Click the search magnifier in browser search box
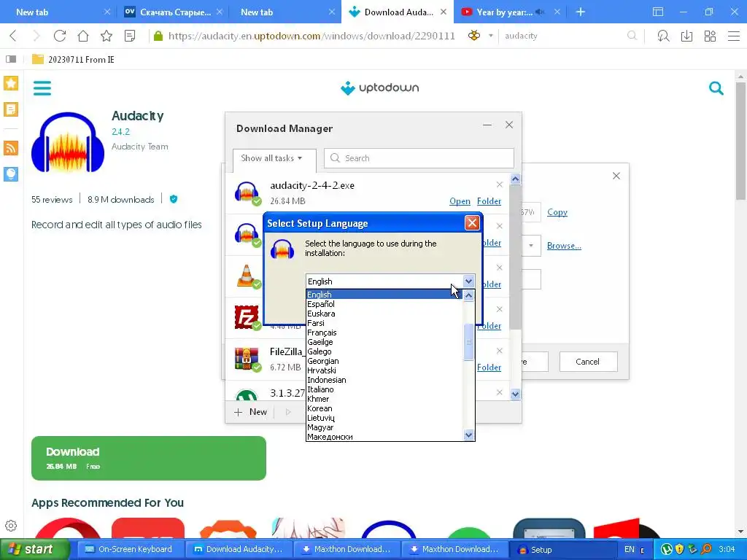The image size is (747, 560). point(632,36)
